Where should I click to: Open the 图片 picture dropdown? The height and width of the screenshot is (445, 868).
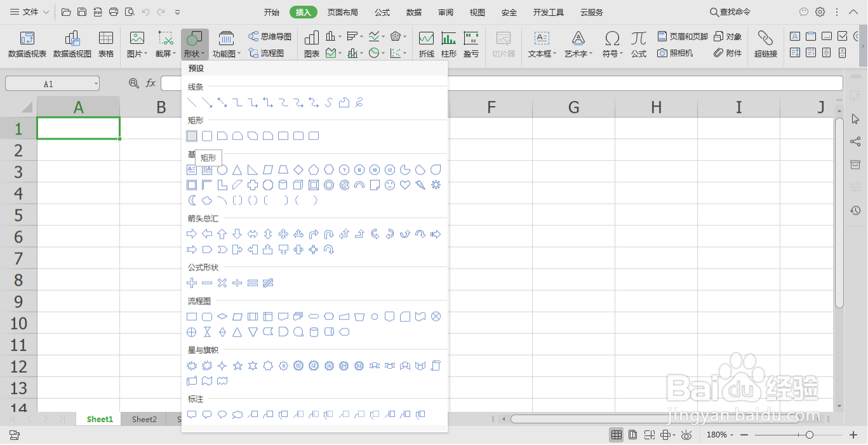137,54
